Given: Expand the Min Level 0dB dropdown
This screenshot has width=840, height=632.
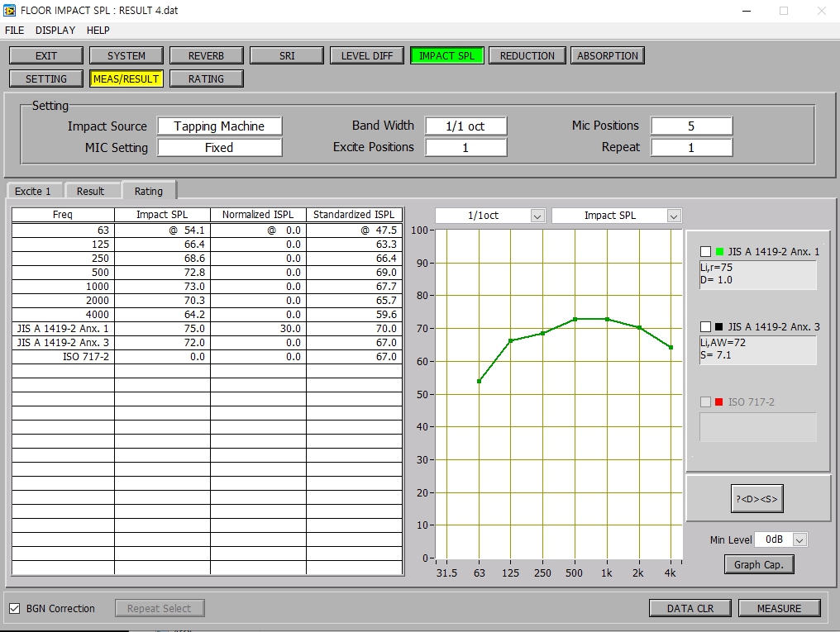Looking at the screenshot, I should click(799, 540).
